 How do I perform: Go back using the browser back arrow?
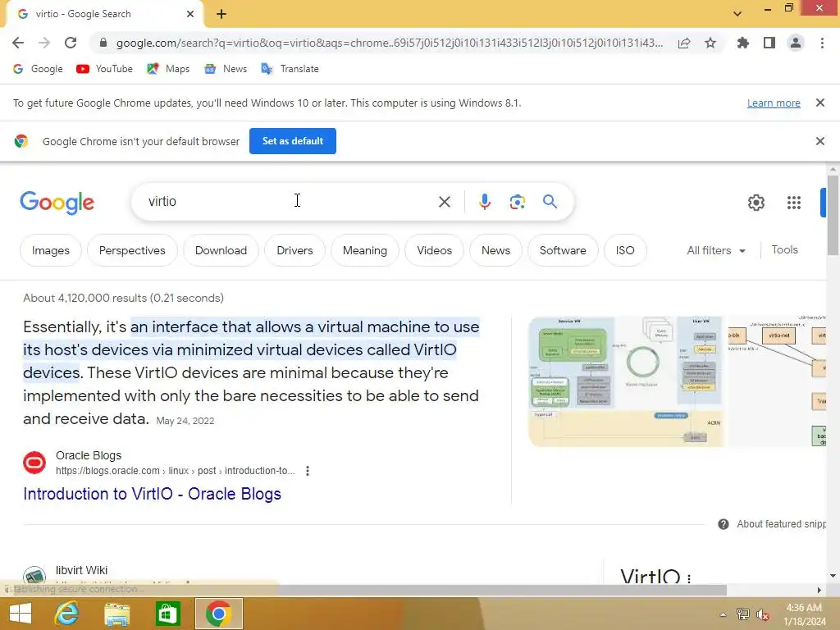click(18, 43)
